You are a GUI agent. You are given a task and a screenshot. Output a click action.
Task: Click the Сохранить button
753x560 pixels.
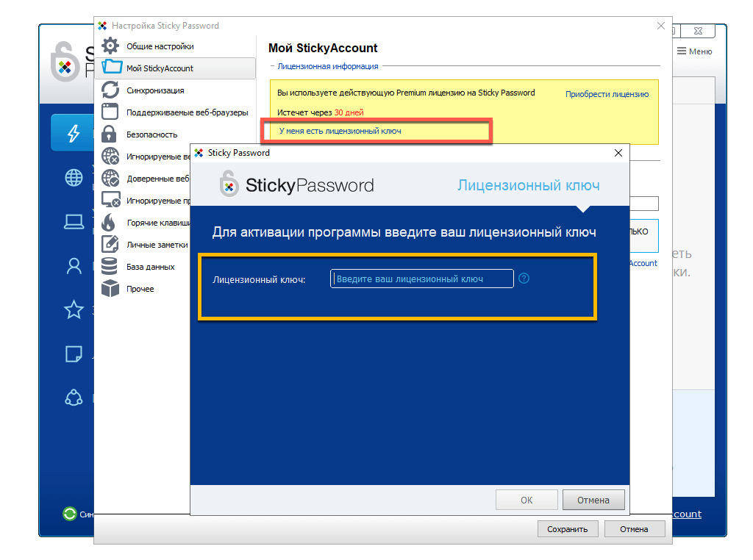coord(568,528)
